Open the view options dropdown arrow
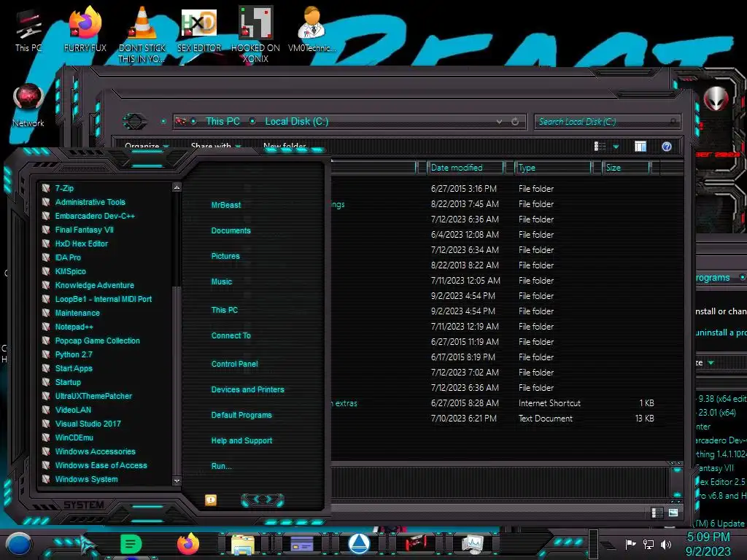The image size is (747, 560). pyautogui.click(x=616, y=147)
